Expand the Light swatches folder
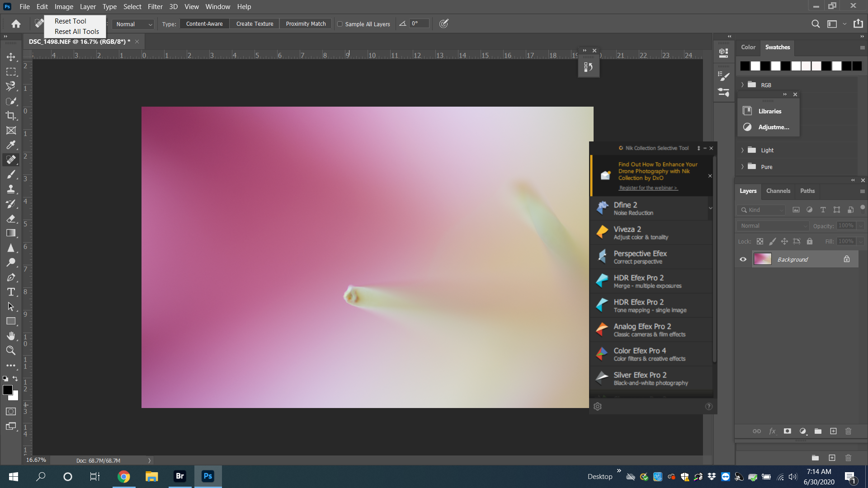Image resolution: width=868 pixels, height=488 pixels. 742,150
